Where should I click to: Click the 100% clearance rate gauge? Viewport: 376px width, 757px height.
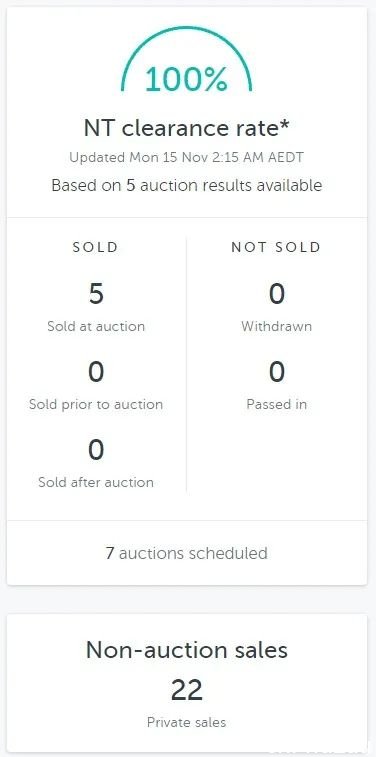coord(186,60)
